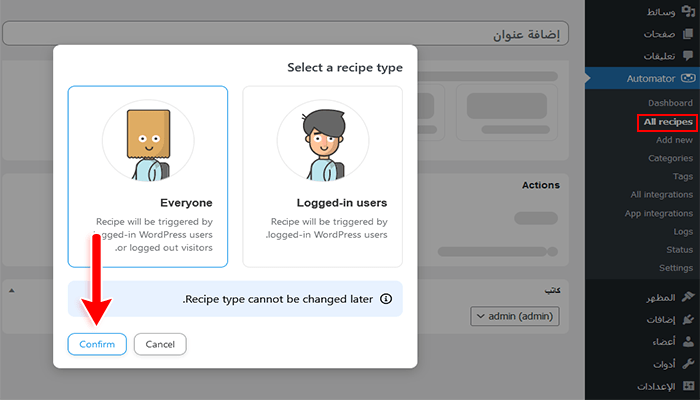Click the info icon beside the recipe type warning
Screen dimensions: 700x400
(386, 299)
